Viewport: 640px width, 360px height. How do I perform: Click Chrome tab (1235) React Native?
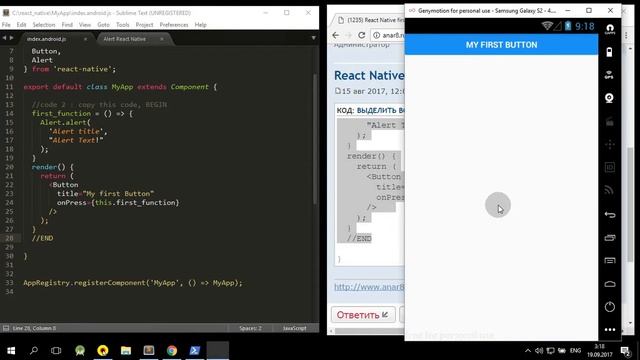click(371, 20)
